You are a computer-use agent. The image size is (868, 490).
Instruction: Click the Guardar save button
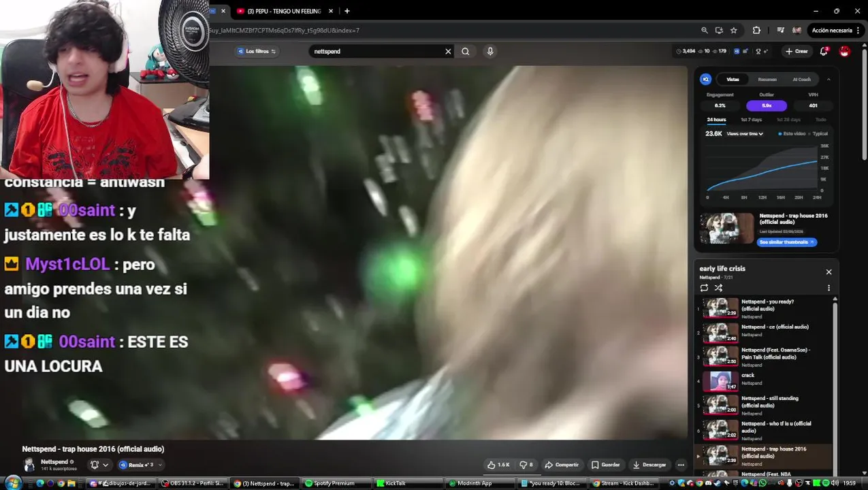(x=605, y=465)
